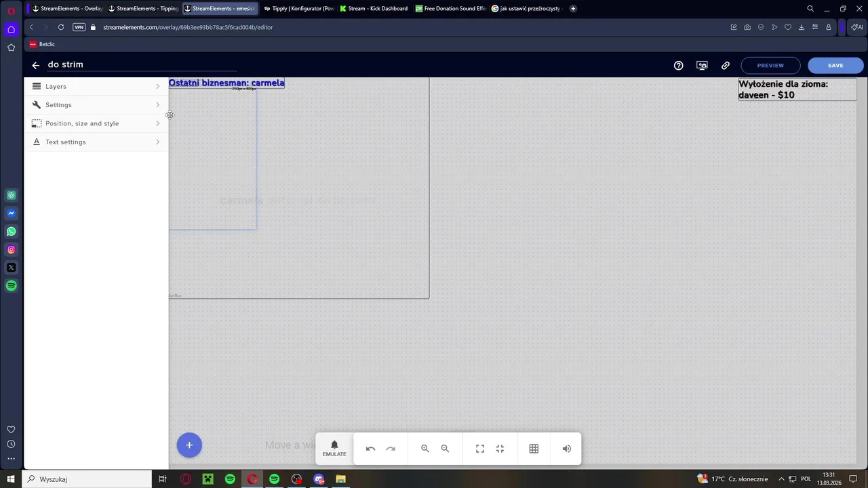The width and height of the screenshot is (868, 488).
Task: Open Opera sidebar bookmarks star icon
Action: (11, 47)
